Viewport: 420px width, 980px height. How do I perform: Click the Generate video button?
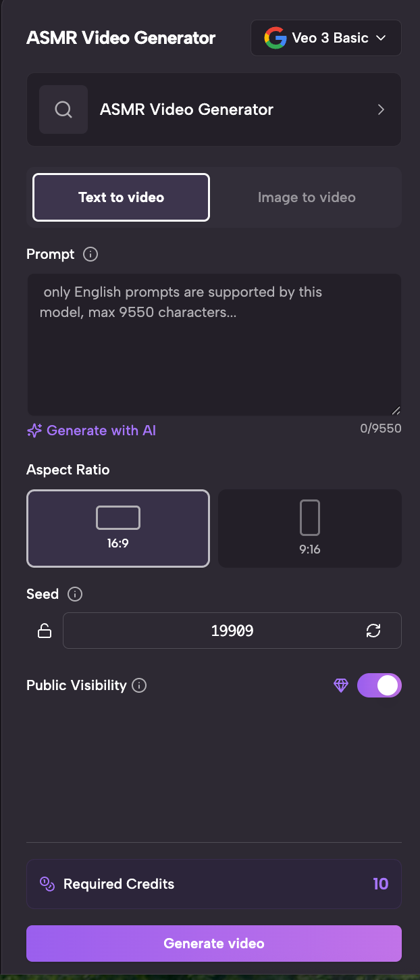click(x=214, y=944)
